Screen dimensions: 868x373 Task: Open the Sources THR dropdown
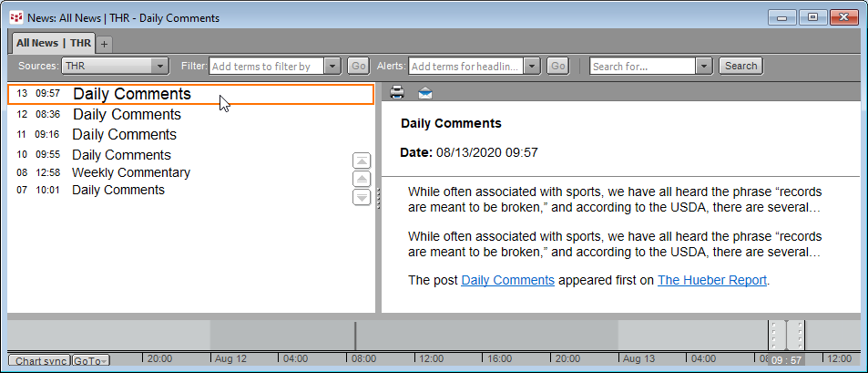(x=160, y=66)
